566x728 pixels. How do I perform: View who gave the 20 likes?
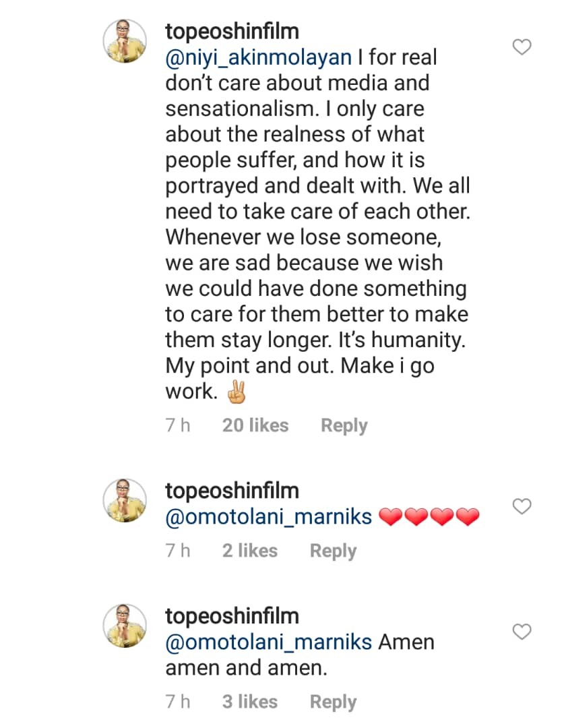(255, 426)
